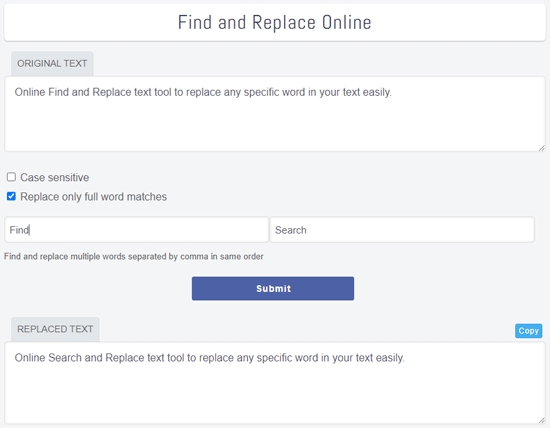Click the Replace only full word matches label
This screenshot has width=550, height=428.
[x=93, y=197]
